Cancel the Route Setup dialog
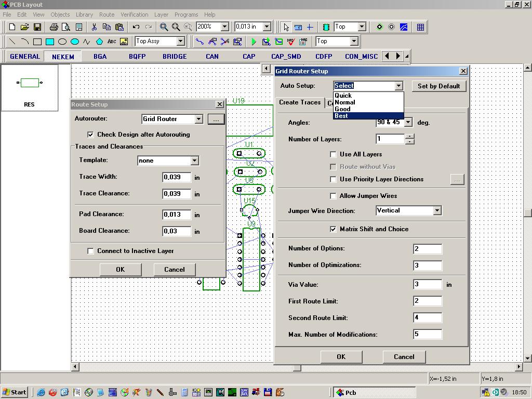This screenshot has width=532, height=399. 175,270
